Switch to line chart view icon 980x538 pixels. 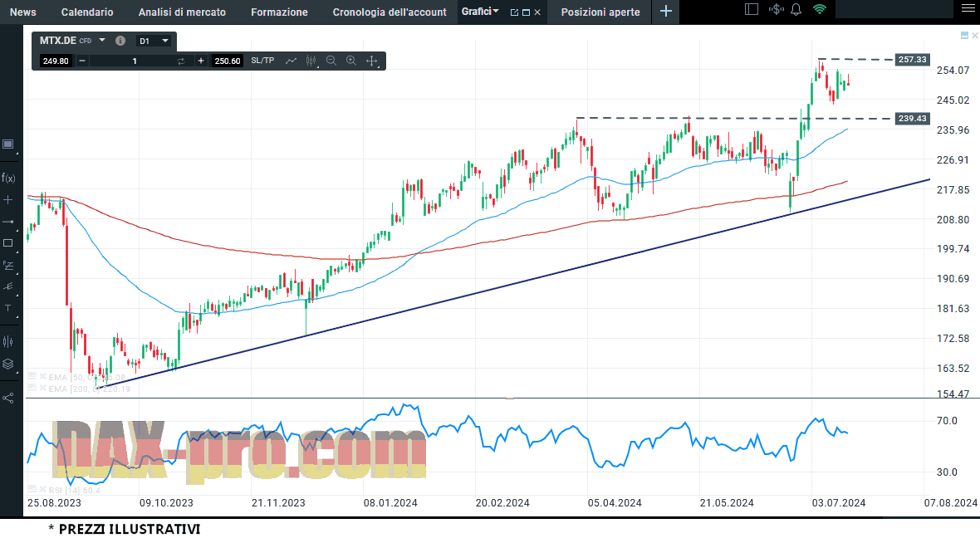pyautogui.click(x=292, y=61)
